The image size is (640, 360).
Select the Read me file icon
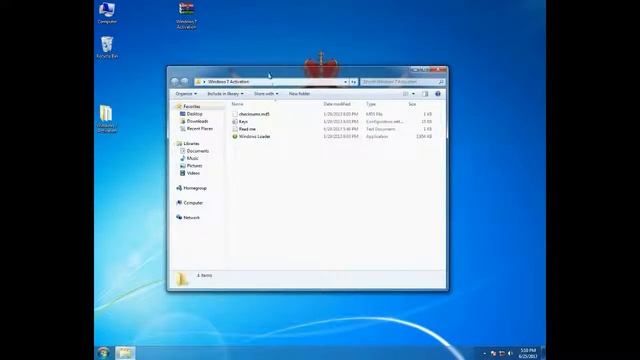[x=235, y=129]
